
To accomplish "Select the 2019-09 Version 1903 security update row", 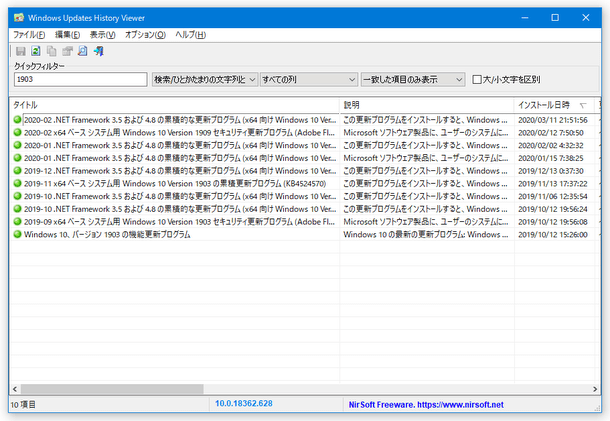I will coord(305,221).
